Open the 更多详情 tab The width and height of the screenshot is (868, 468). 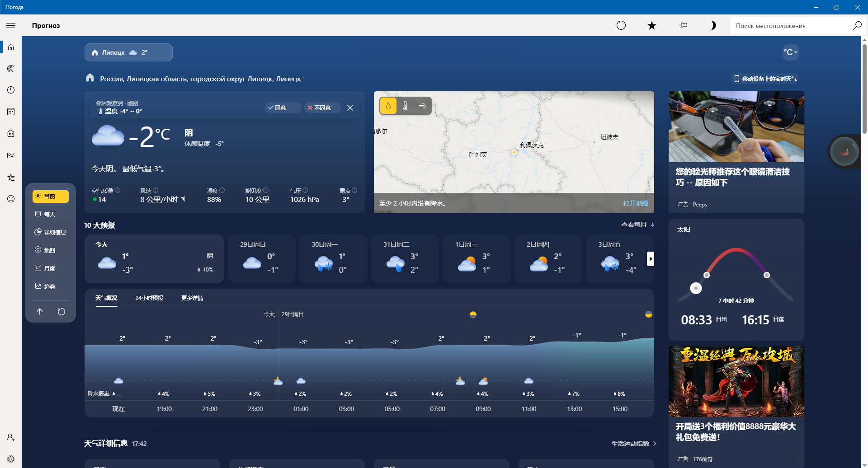pyautogui.click(x=192, y=298)
